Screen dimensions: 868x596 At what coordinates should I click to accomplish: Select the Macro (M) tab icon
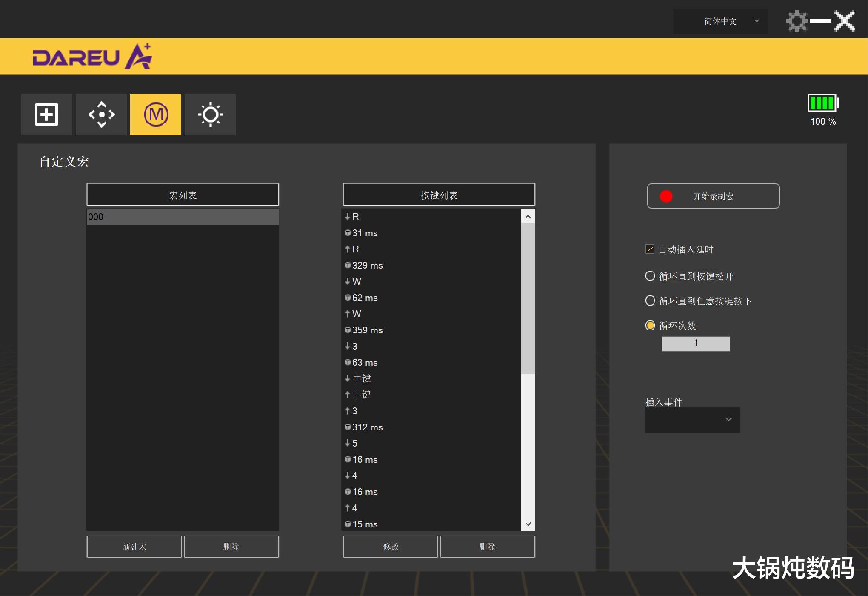pyautogui.click(x=156, y=115)
